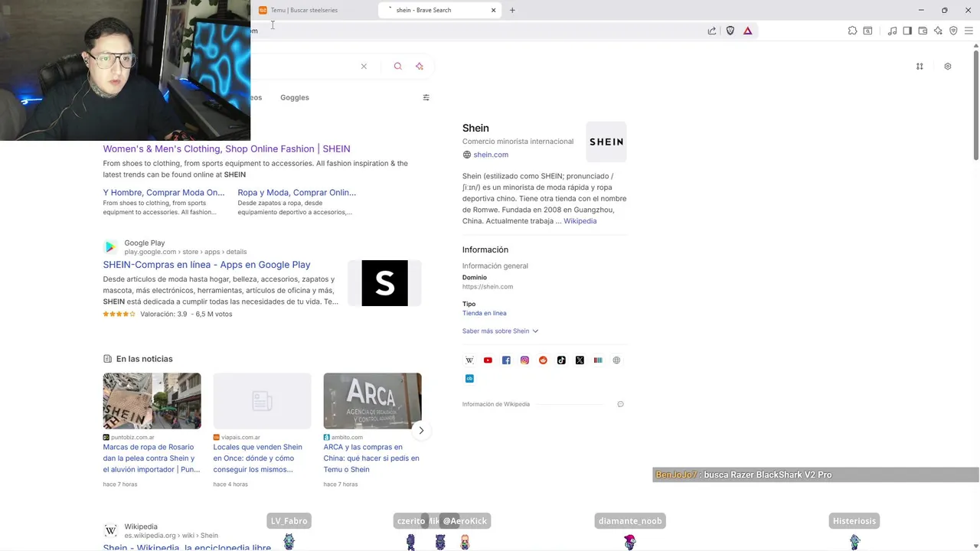Screen dimensions: 980x551
Task: Show next news cards with arrow
Action: [420, 430]
